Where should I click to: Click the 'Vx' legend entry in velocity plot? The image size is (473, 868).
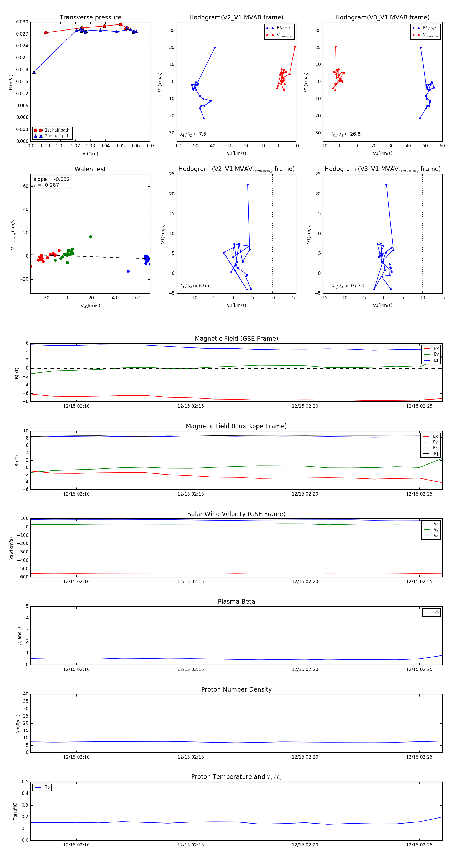[x=431, y=524]
